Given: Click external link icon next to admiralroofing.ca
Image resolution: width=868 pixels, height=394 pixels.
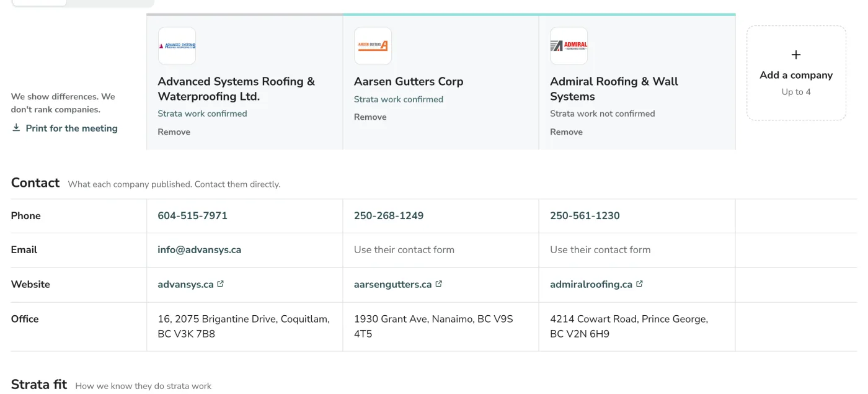Looking at the screenshot, I should (x=639, y=284).
